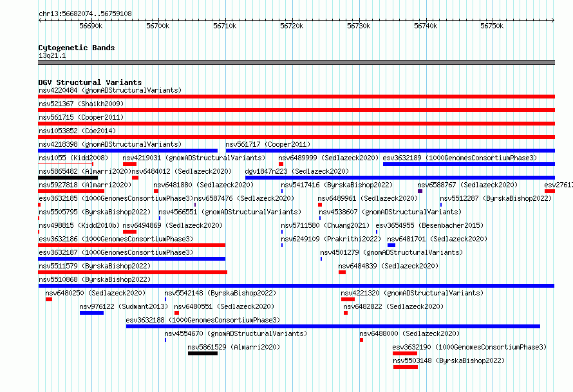Select nsv6249109 Prakrithi2022 label
Image resolution: width=573 pixels, height=392 pixels.
pos(331,239)
